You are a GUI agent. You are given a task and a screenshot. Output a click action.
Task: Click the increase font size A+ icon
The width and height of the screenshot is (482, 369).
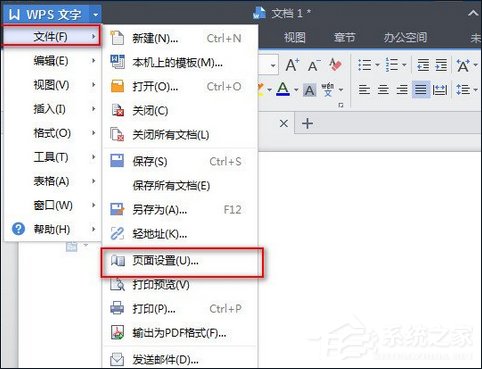tap(292, 65)
